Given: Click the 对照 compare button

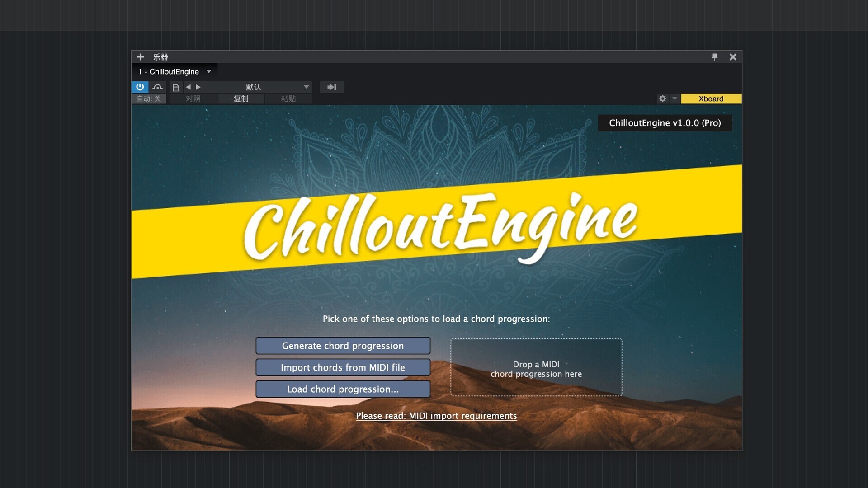Looking at the screenshot, I should 193,99.
